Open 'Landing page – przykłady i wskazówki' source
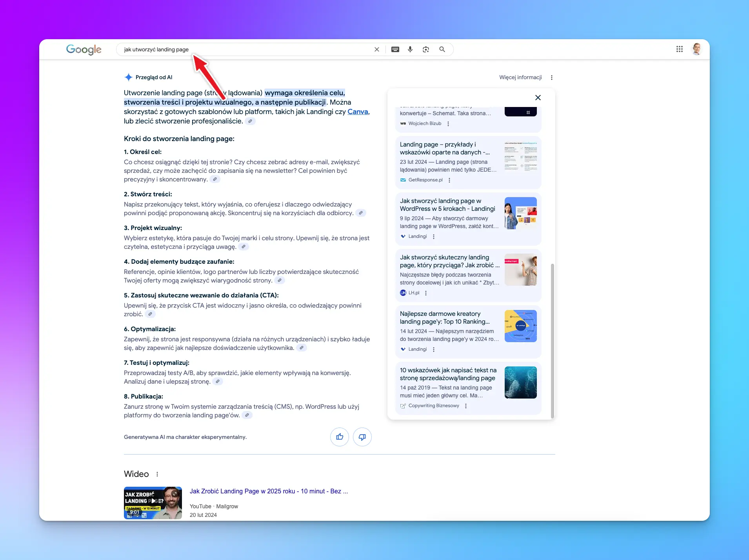 [x=445, y=149]
